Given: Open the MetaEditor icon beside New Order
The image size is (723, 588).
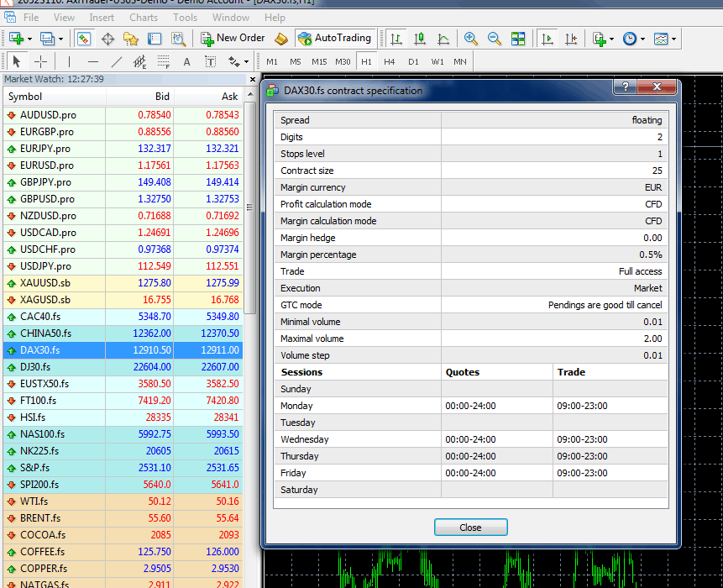Looking at the screenshot, I should [x=281, y=39].
